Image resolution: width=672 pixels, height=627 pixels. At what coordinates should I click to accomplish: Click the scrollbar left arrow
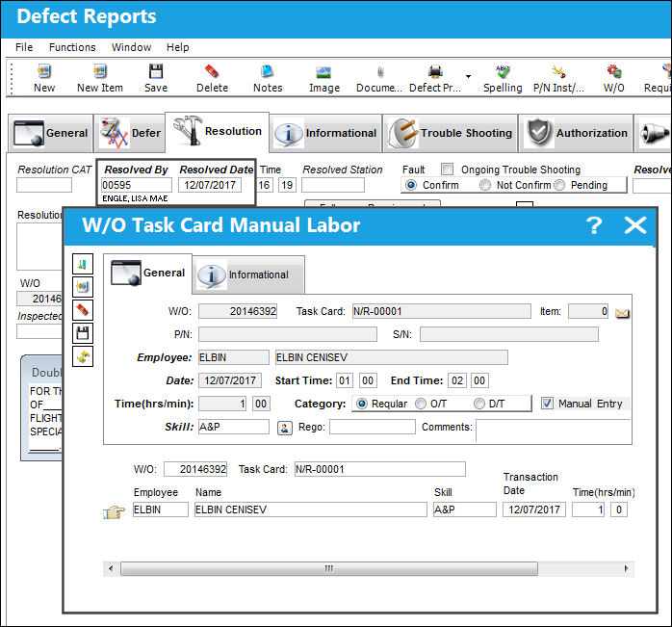click(x=111, y=568)
